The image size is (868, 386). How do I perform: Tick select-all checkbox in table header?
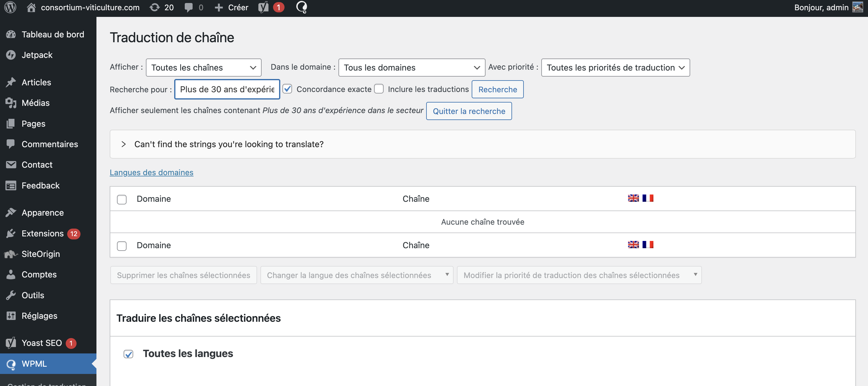point(122,199)
